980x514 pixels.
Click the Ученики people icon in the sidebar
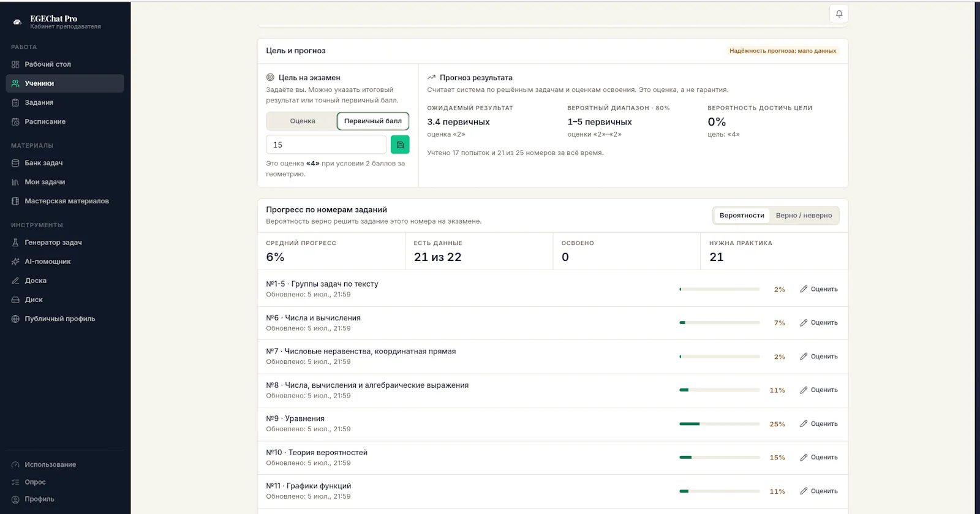15,83
